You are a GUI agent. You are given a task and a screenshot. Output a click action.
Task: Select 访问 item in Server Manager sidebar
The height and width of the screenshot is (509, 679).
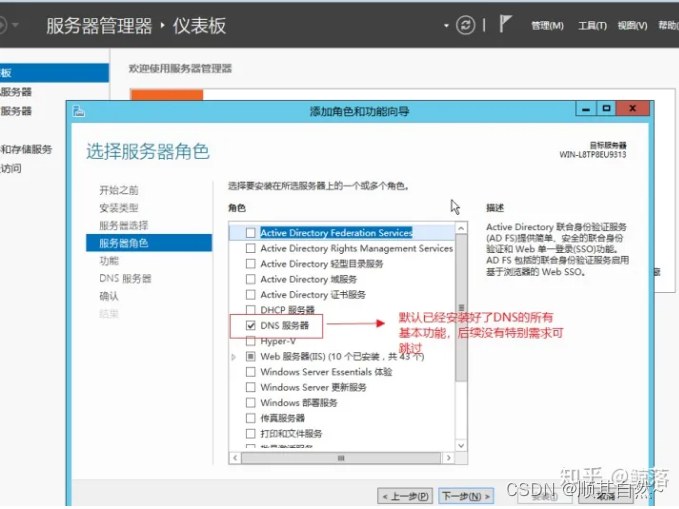tap(11, 169)
